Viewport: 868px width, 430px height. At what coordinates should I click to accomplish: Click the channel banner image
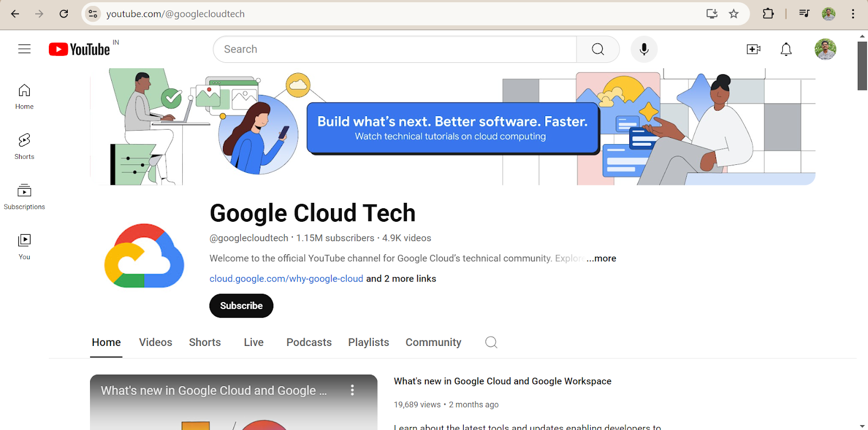pyautogui.click(x=452, y=127)
